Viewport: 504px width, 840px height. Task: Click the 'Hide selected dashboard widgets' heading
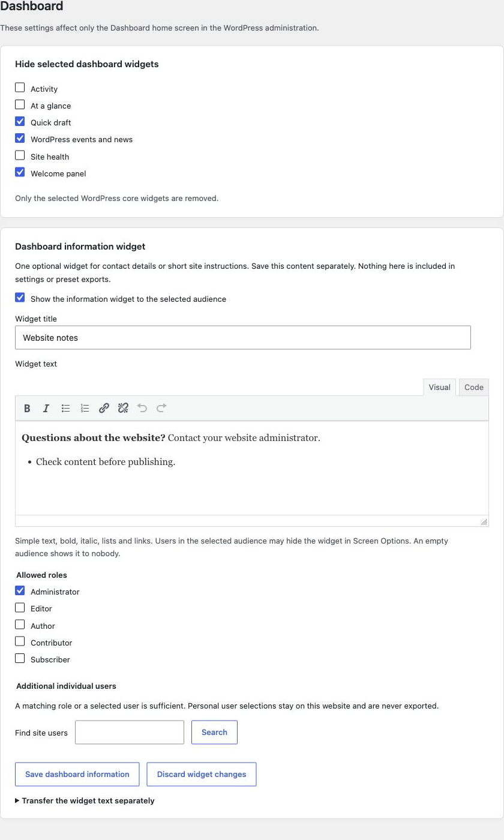point(87,64)
